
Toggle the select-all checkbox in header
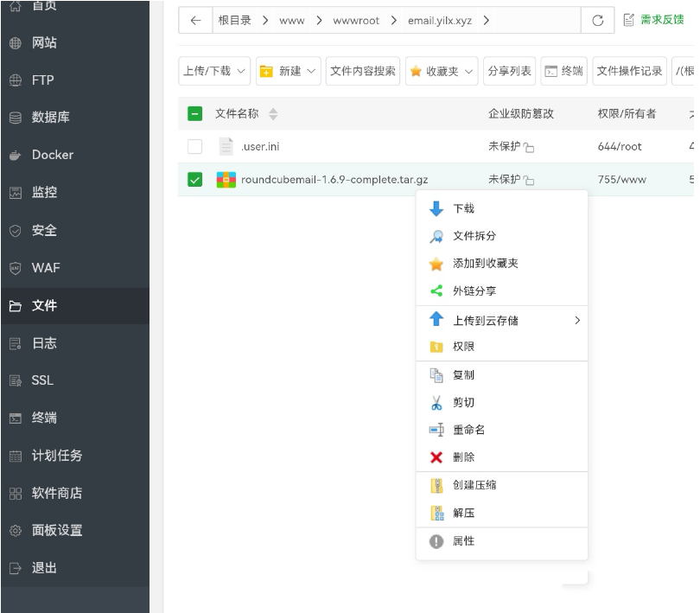pyautogui.click(x=195, y=113)
